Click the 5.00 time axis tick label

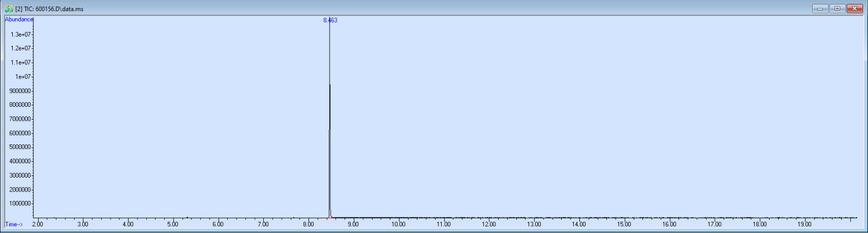[173, 224]
